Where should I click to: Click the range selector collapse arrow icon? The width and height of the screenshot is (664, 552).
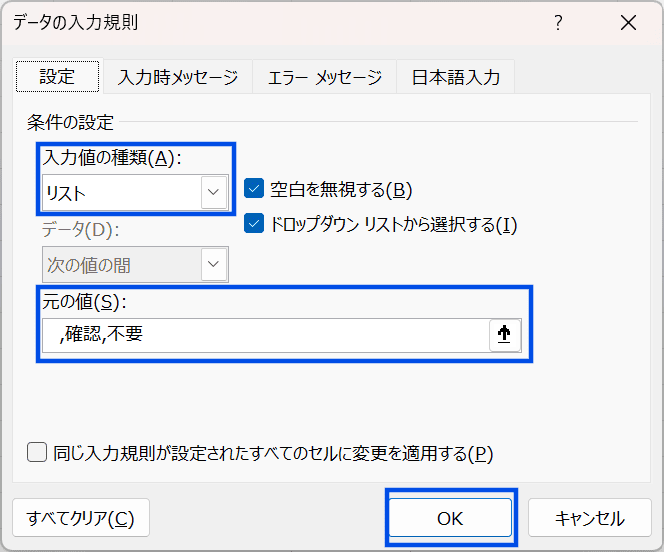[505, 336]
